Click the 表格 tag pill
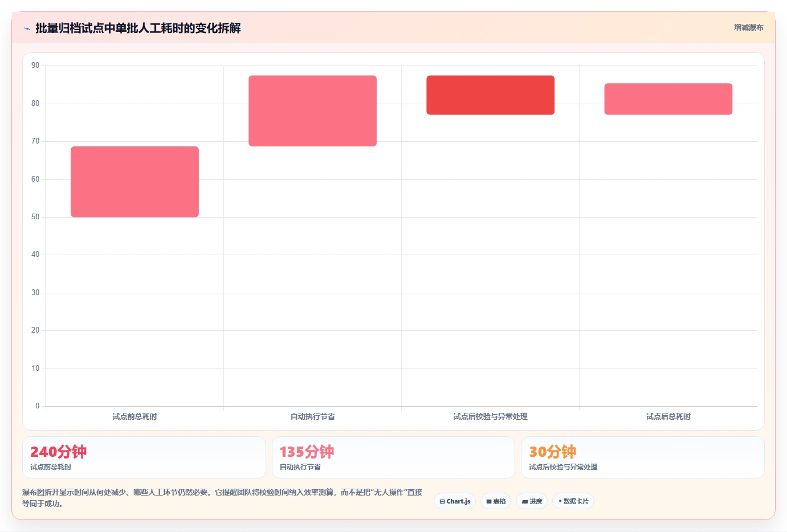 496,501
